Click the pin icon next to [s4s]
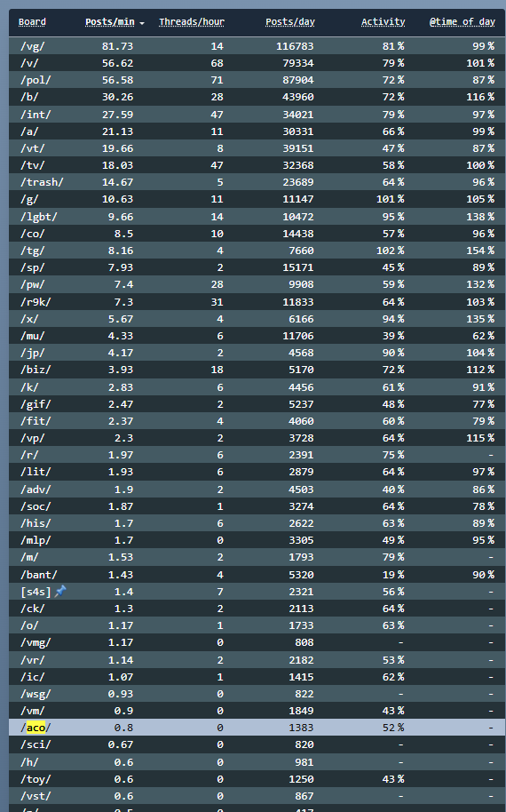Viewport: 506px width, 812px height. tap(60, 591)
